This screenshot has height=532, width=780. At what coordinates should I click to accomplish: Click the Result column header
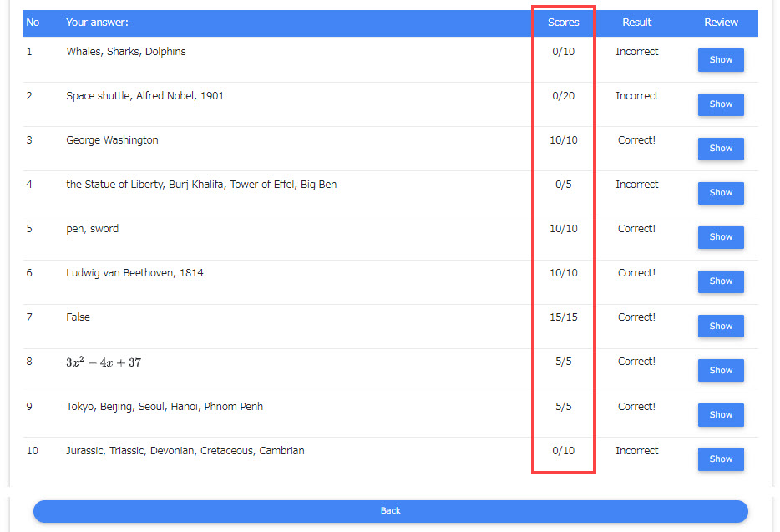636,23
